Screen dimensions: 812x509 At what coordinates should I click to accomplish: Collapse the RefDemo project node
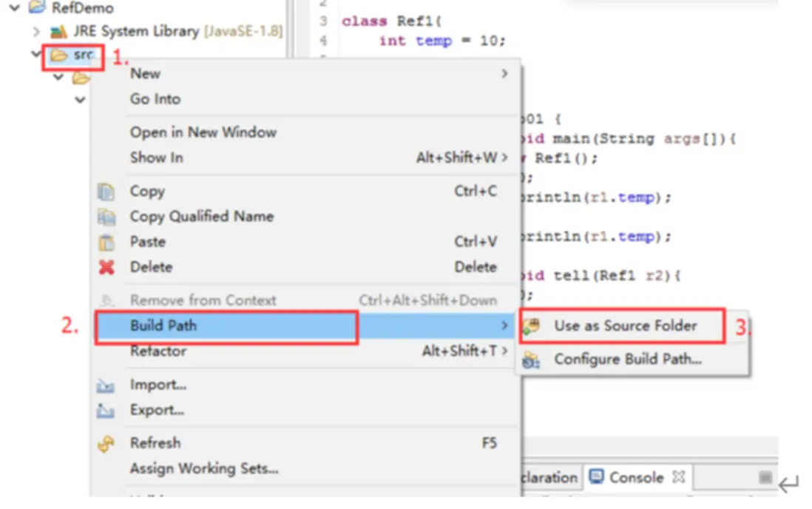pyautogui.click(x=16, y=8)
